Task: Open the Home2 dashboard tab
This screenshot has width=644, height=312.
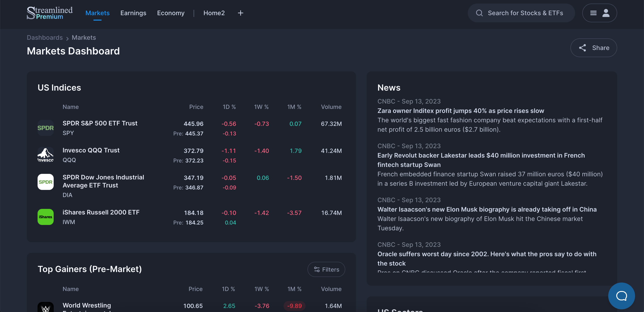Action: pyautogui.click(x=214, y=13)
